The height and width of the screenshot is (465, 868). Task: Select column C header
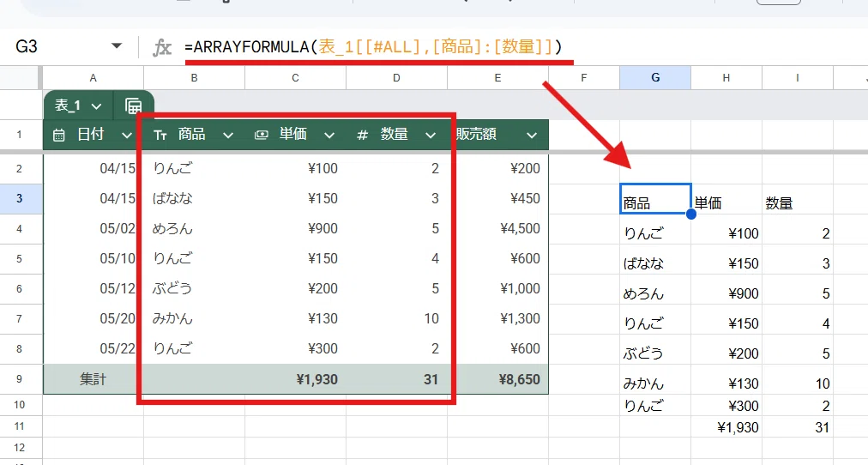(296, 78)
